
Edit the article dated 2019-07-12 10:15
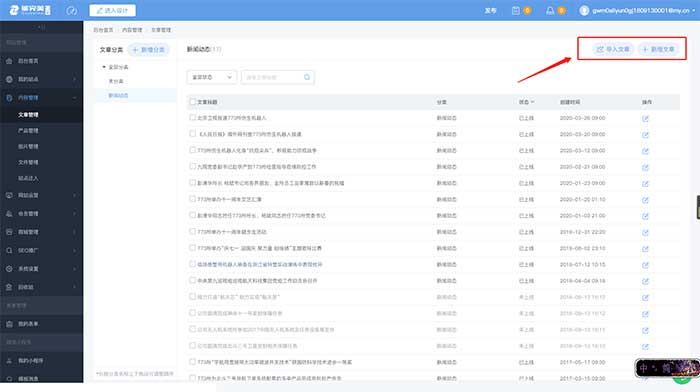[645, 265]
